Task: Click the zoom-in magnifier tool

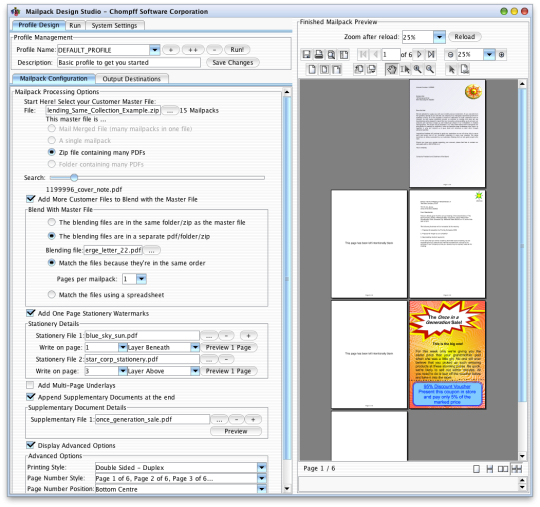Action: tap(417, 69)
